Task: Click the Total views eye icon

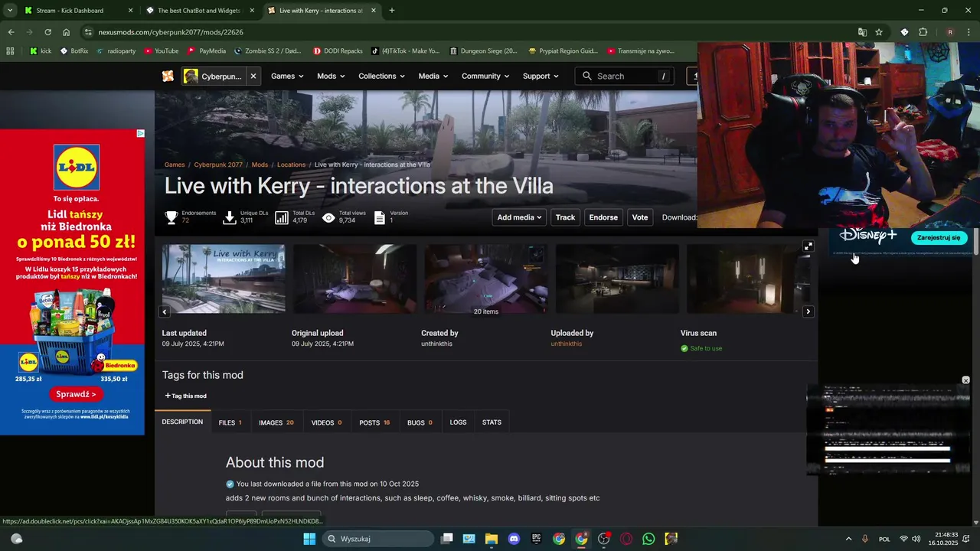Action: coord(328,218)
